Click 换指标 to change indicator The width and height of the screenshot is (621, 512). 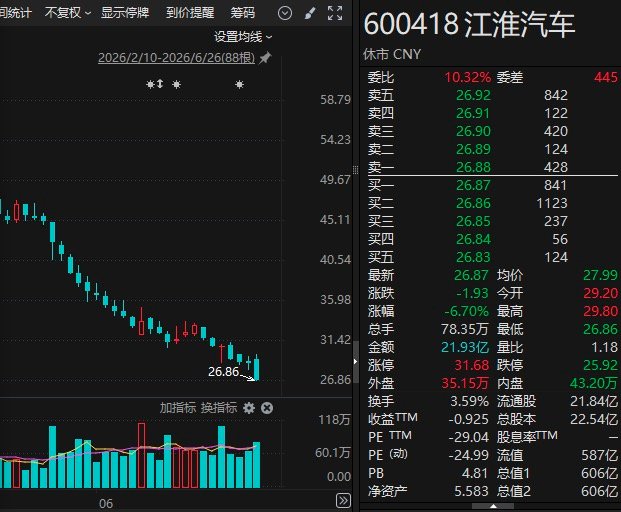pyautogui.click(x=219, y=408)
